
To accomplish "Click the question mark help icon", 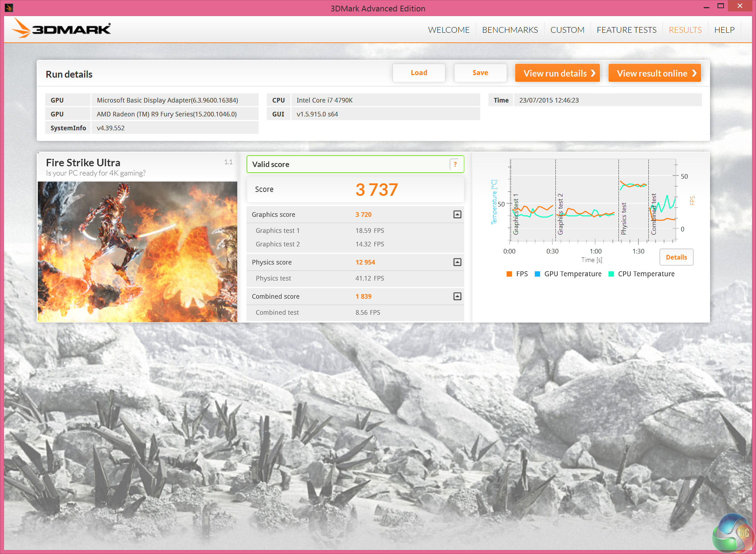I will click(x=455, y=164).
